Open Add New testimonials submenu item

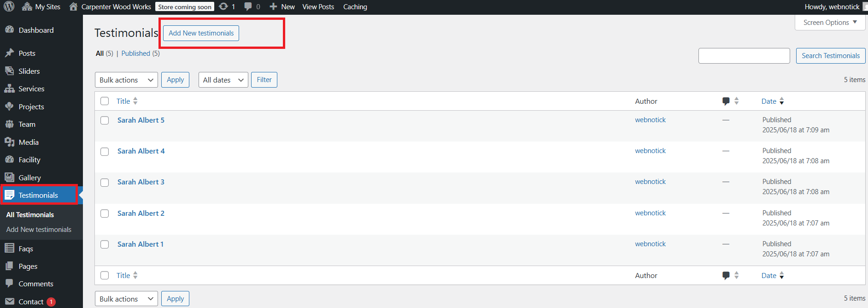coord(39,230)
